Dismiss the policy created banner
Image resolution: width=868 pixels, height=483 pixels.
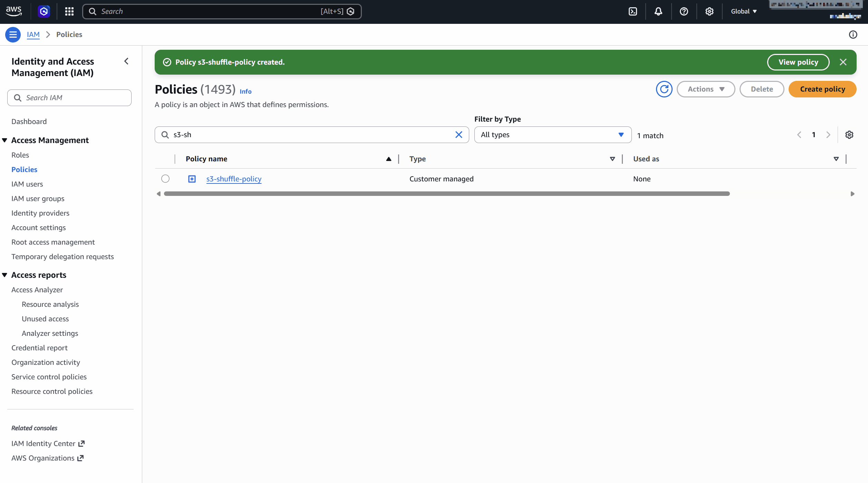[843, 62]
